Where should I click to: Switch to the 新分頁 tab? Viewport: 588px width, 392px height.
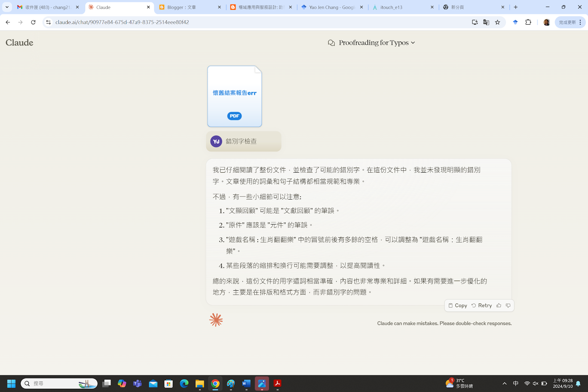point(473,7)
